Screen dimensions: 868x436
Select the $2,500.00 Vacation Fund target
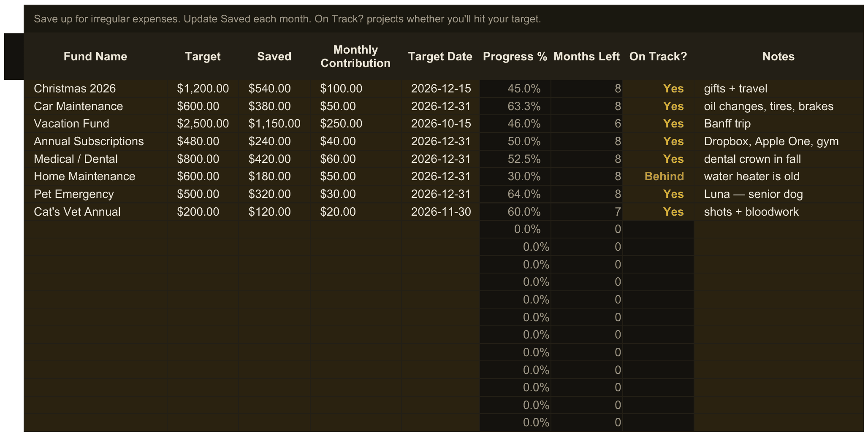tap(203, 124)
